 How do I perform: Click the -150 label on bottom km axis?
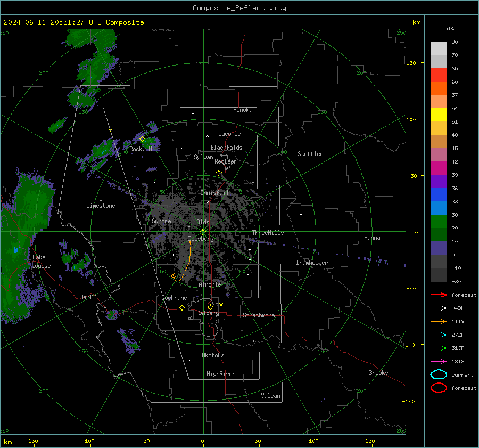(31, 441)
